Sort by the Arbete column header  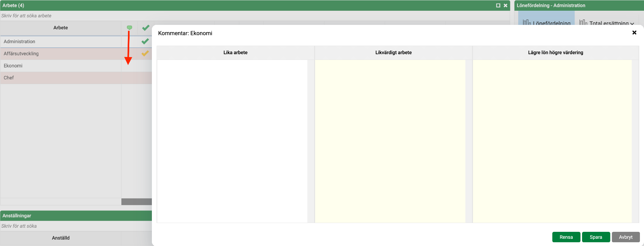(x=61, y=28)
